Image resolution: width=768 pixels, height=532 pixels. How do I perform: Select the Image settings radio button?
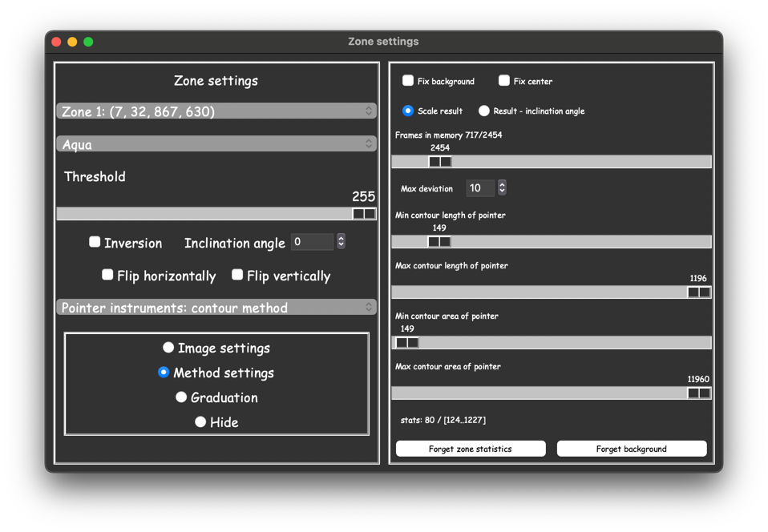pos(168,348)
